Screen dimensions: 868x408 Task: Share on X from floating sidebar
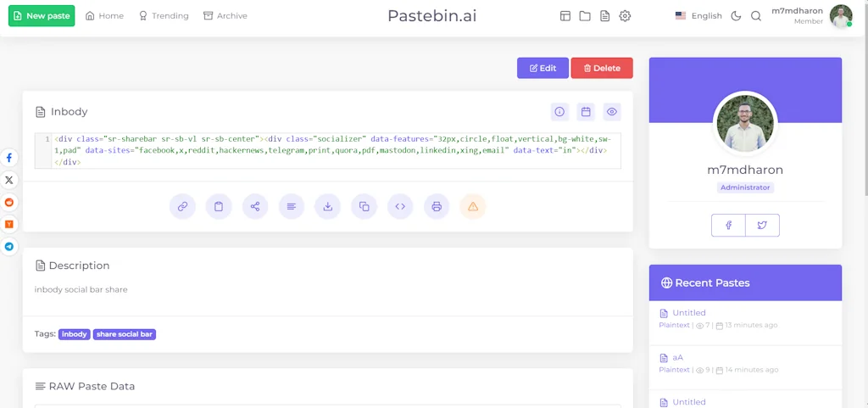8,180
